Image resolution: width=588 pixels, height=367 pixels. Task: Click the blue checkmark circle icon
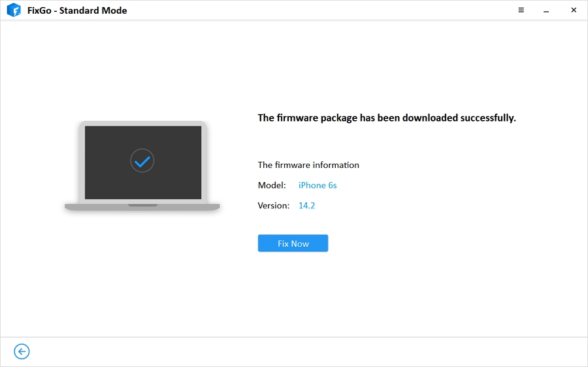pos(142,161)
